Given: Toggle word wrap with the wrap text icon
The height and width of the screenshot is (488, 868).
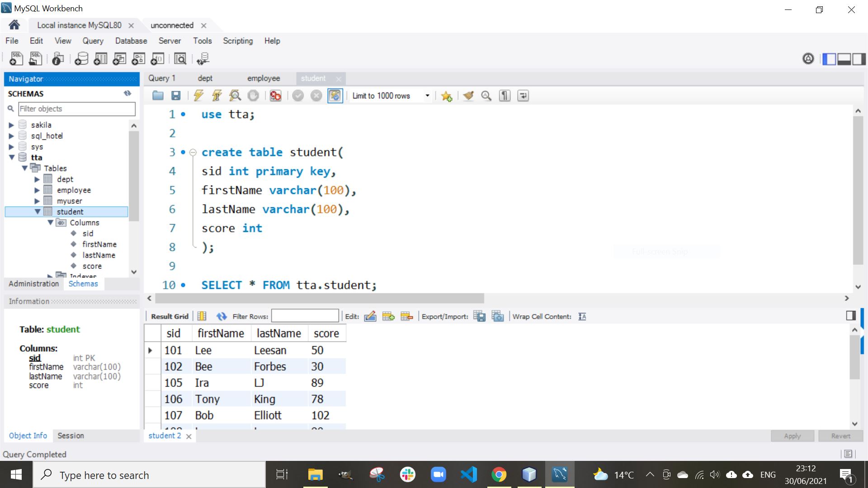Looking at the screenshot, I should 523,96.
